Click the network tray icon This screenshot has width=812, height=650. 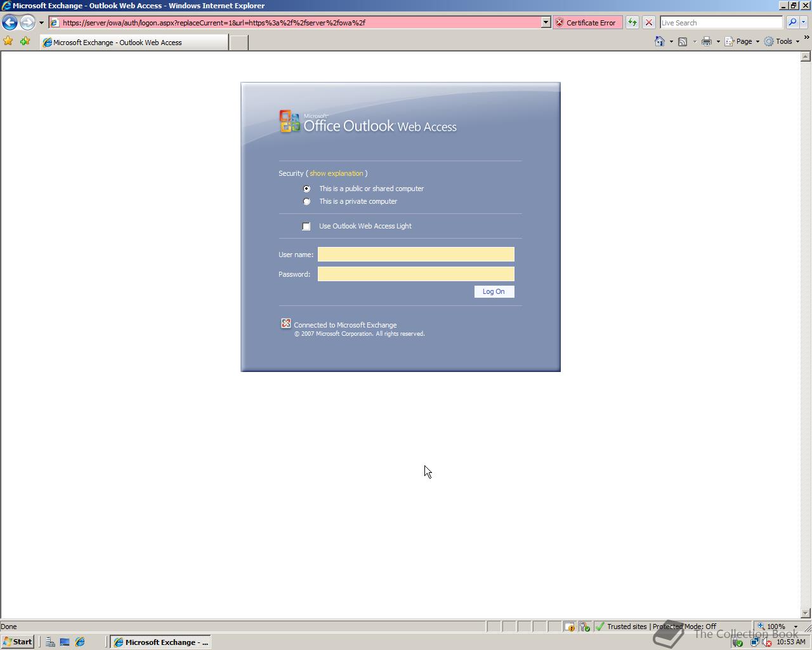(x=754, y=642)
